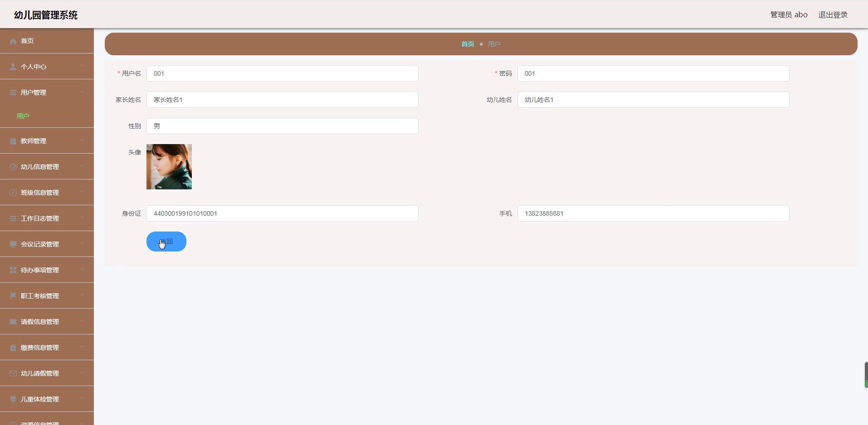The height and width of the screenshot is (425, 868).
Task: Open the 个人中心 menu label
Action: click(x=34, y=67)
